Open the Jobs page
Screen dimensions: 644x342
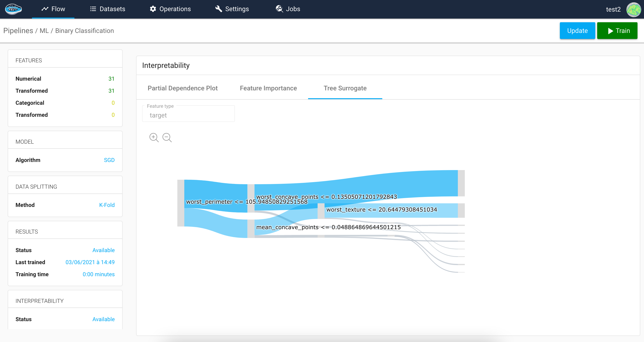click(x=288, y=9)
